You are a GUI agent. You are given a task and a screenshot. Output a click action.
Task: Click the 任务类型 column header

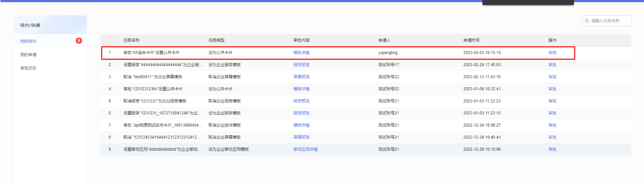tap(216, 40)
